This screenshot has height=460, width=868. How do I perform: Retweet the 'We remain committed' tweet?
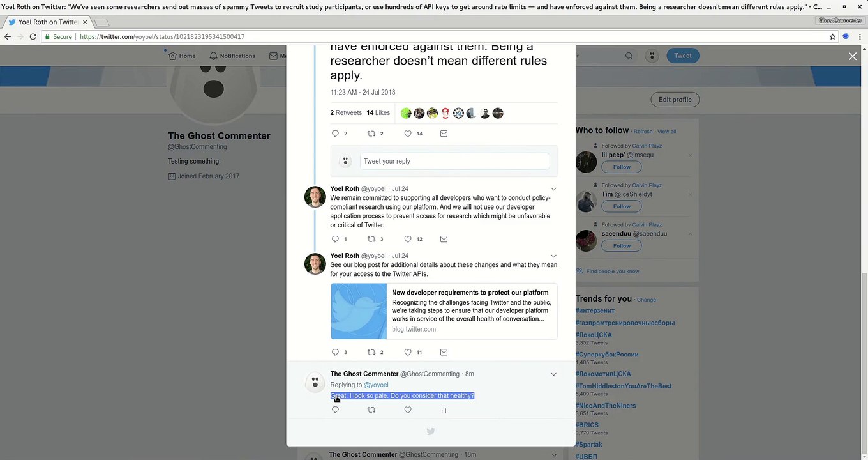[371, 239]
